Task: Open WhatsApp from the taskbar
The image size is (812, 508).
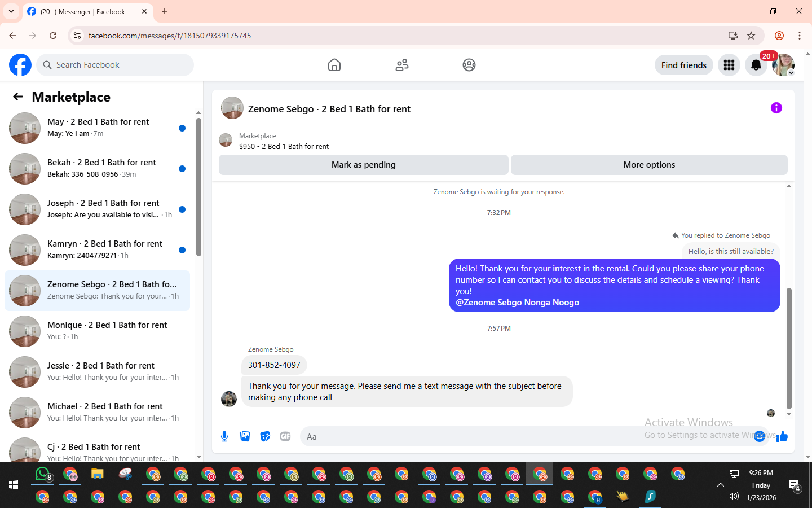Action: click(x=43, y=474)
